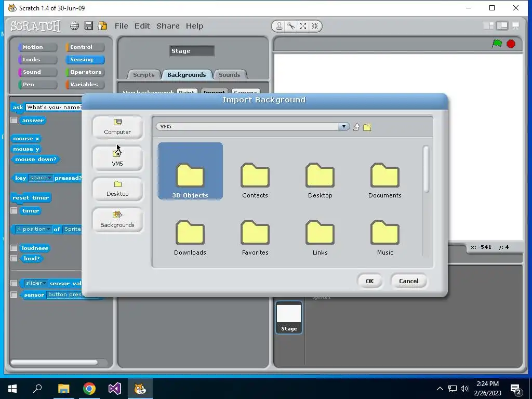The image size is (532, 399).
Task: Toggle the slider sensor value checkbox
Action: [14, 283]
